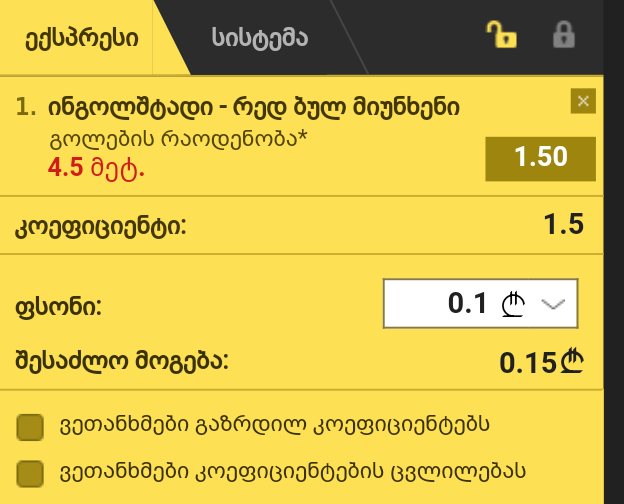Enable ვეთანხმები კოეფიციენტების ცვლილებას checkbox
This screenshot has height=504, width=624.
point(30,473)
